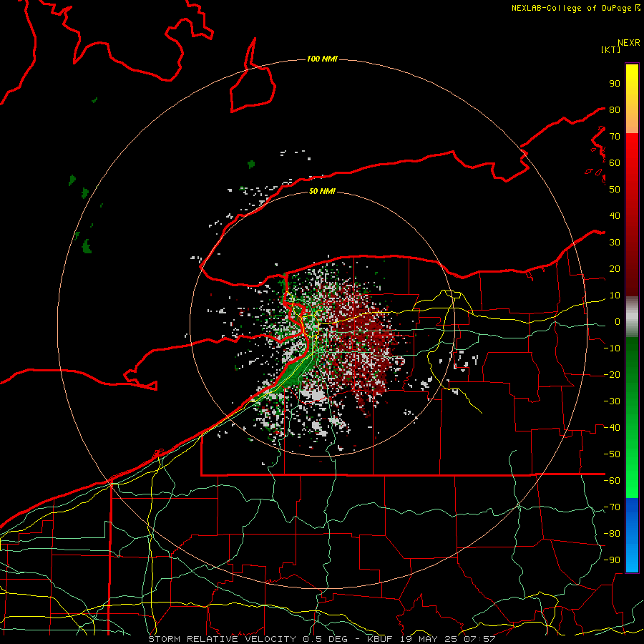This screenshot has width=644, height=644.
Task: Click the 50 NMI range ring label
Action: click(x=322, y=191)
